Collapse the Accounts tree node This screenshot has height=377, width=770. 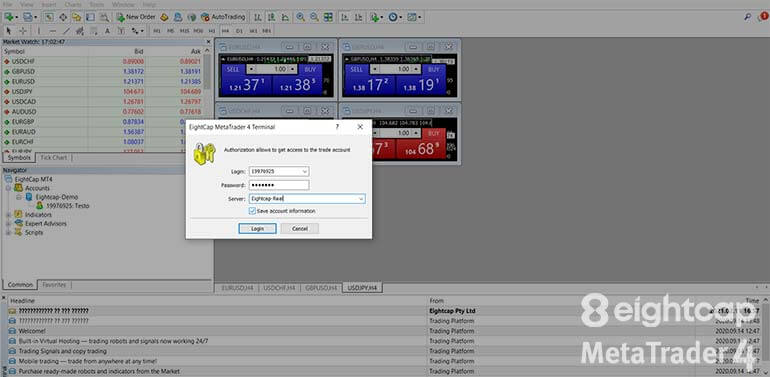click(8, 188)
